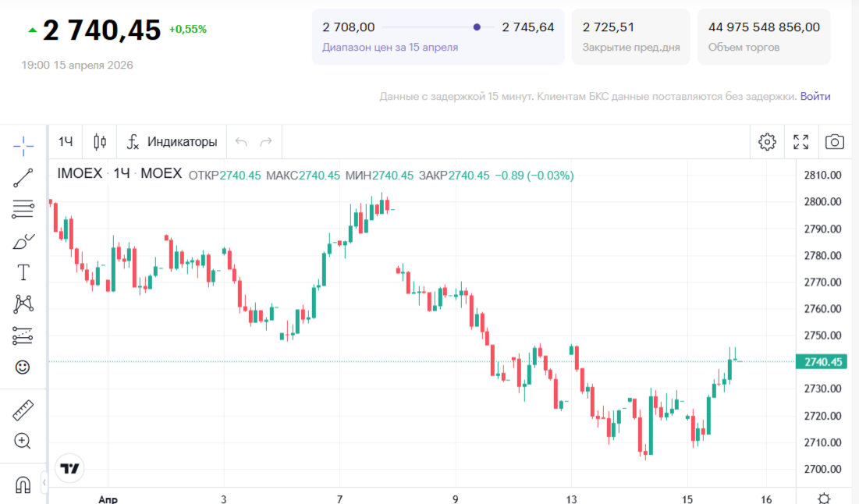Select the crosshair cursor tool
This screenshot has height=504, width=859.
click(23, 145)
